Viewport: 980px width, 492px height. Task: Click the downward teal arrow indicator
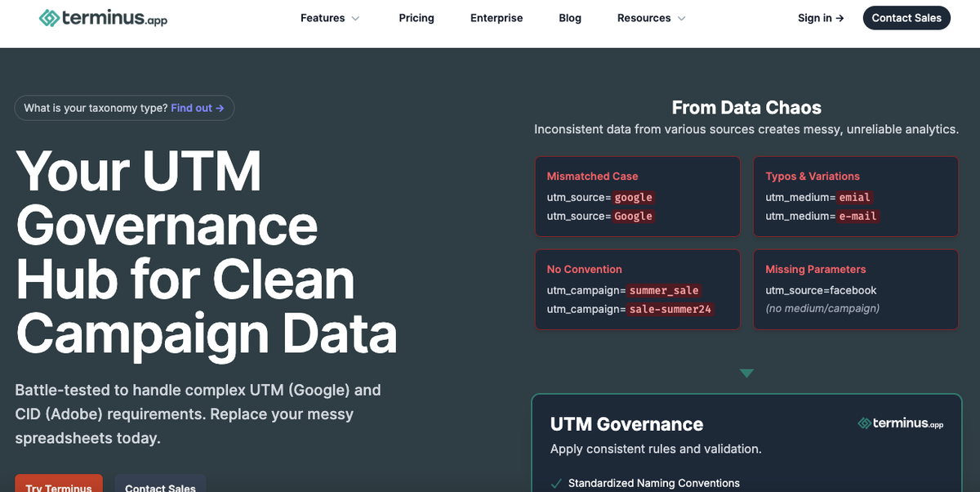tap(746, 373)
